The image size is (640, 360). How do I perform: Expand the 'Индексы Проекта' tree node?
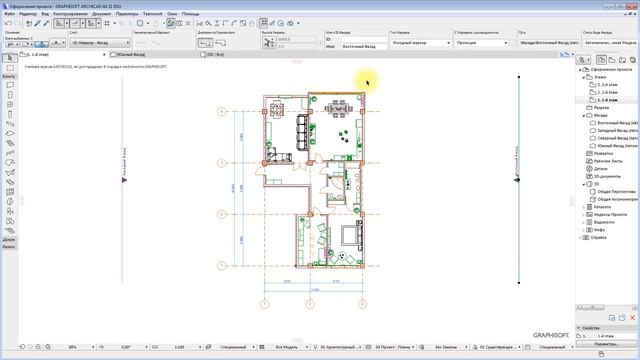tap(584, 215)
